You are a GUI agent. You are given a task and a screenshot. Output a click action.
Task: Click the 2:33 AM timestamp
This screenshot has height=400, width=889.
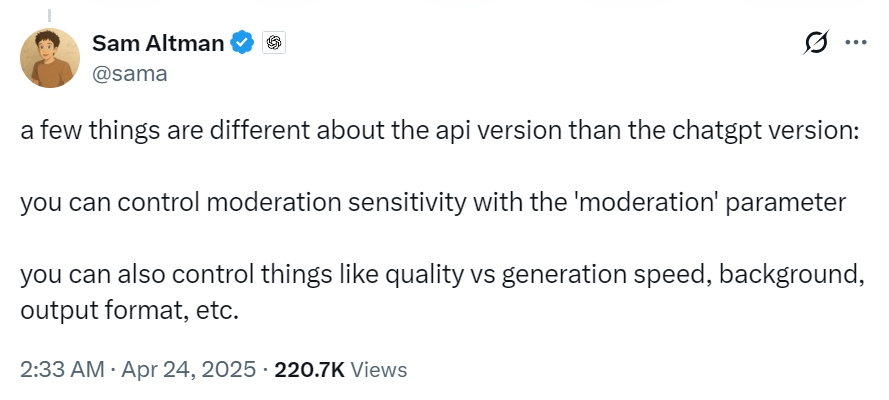coord(62,369)
